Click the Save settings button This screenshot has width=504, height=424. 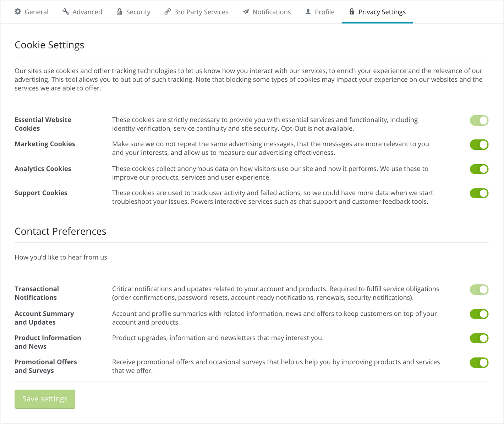point(45,399)
